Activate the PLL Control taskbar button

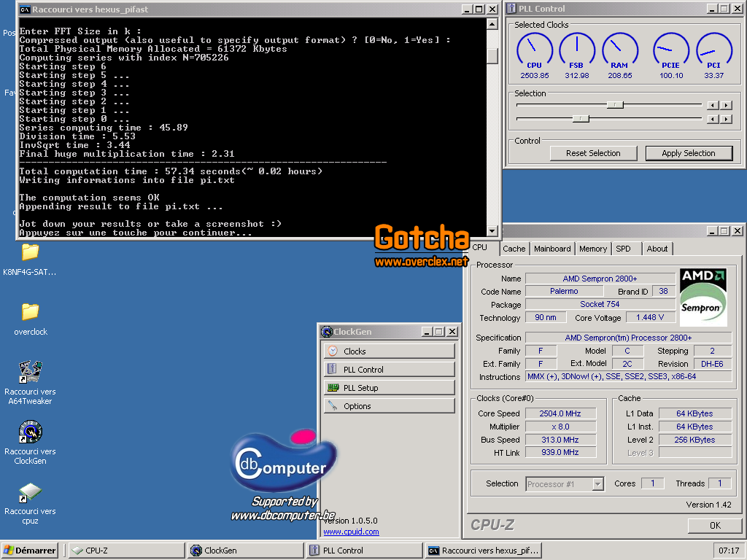coord(365,551)
